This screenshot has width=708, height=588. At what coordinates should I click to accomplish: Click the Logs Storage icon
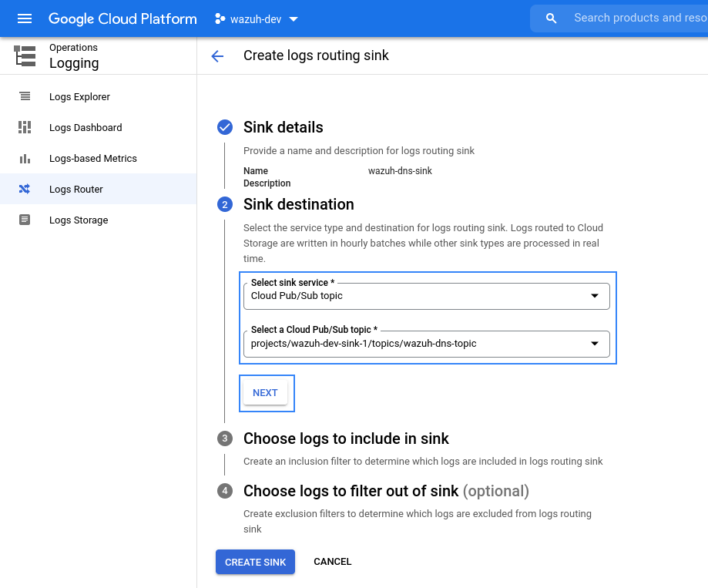[x=25, y=220]
